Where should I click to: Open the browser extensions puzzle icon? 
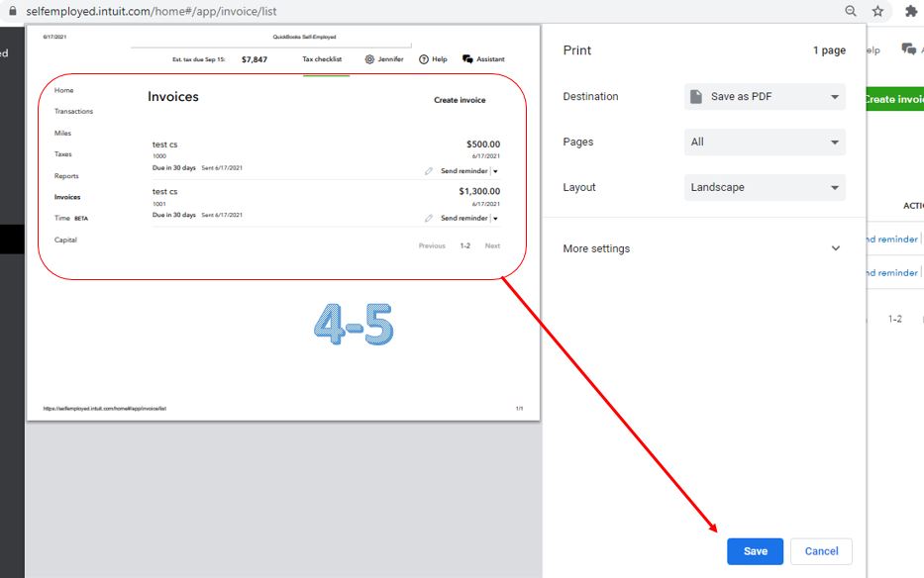(911, 11)
